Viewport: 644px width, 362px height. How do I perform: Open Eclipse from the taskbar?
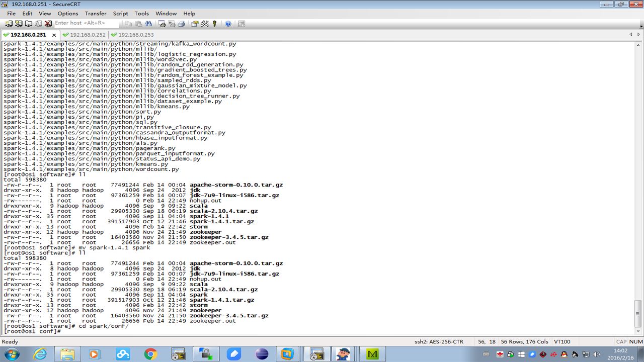(x=262, y=354)
